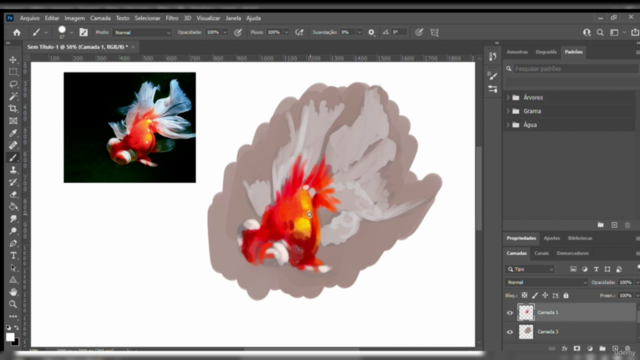640x360 pixels.
Task: Select the Magic Wand tool
Action: tap(13, 96)
